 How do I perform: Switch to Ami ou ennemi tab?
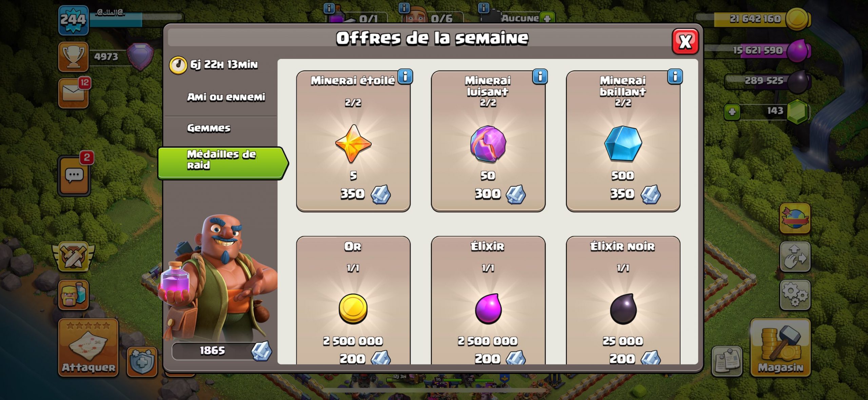coord(226,97)
